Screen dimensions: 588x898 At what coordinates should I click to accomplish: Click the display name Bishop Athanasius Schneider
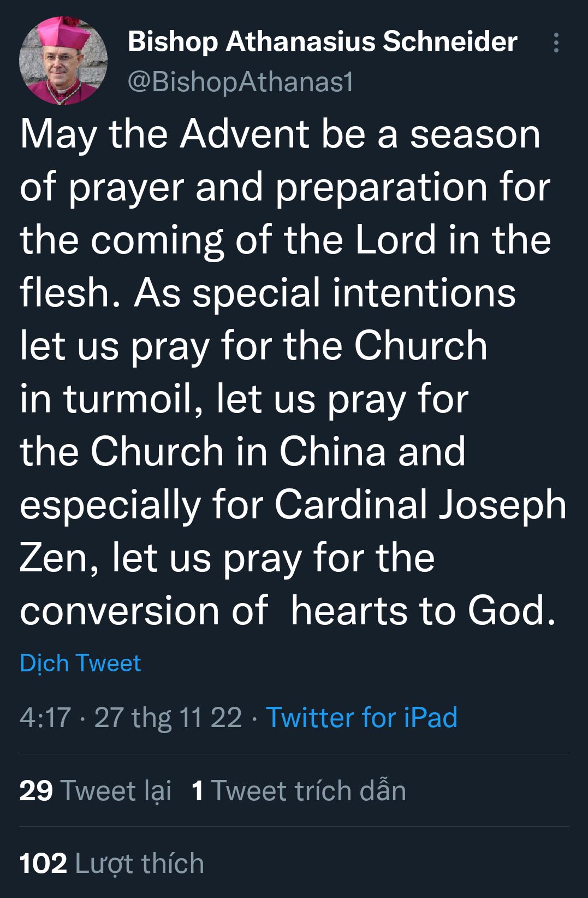322,42
